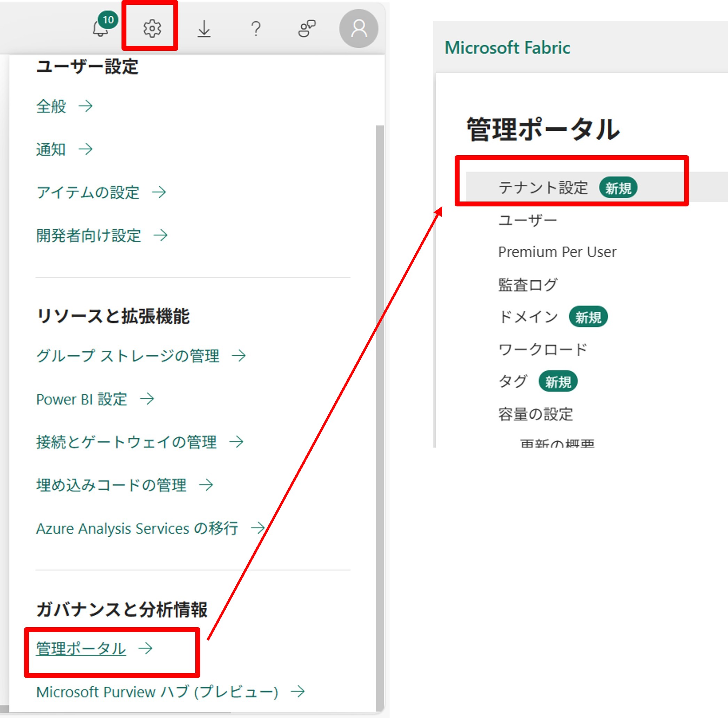Click Microsoft Fabric header title
The image size is (728, 718).
click(x=507, y=48)
